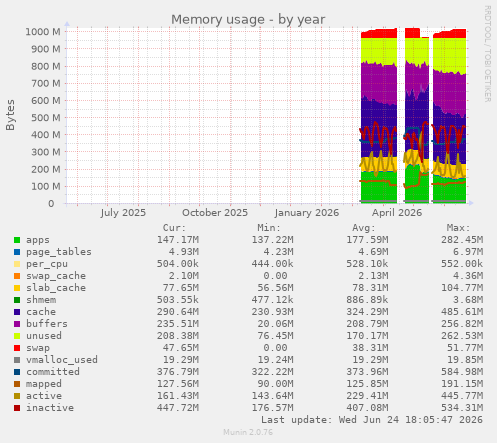The width and height of the screenshot is (497, 443).
Task: Click swap max value 51.77M
Action: [x=465, y=348]
